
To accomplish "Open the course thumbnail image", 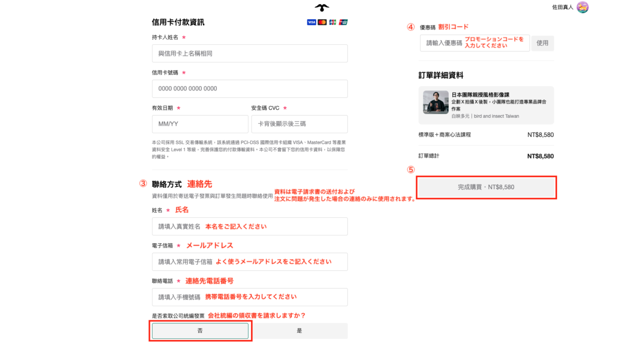I will tap(436, 102).
